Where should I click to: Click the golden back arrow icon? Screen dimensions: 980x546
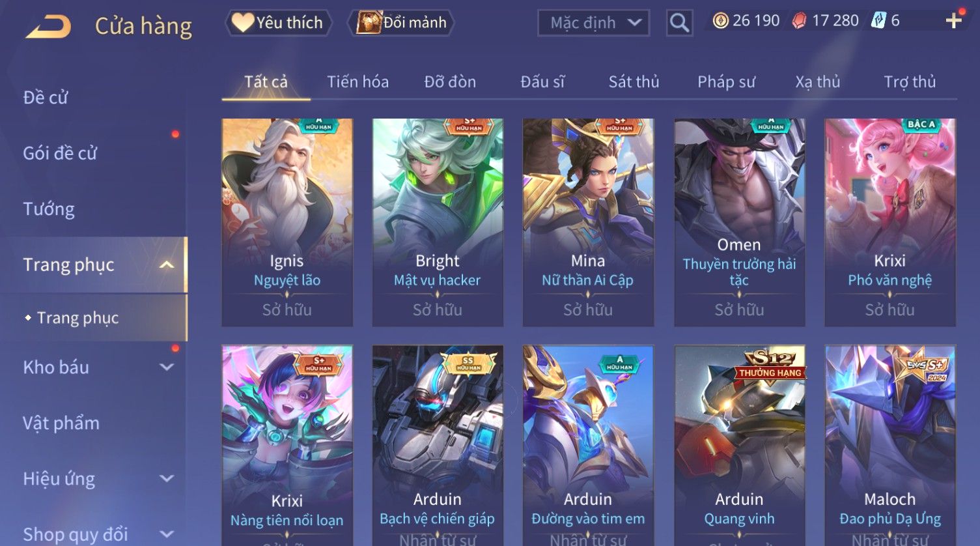[x=48, y=26]
